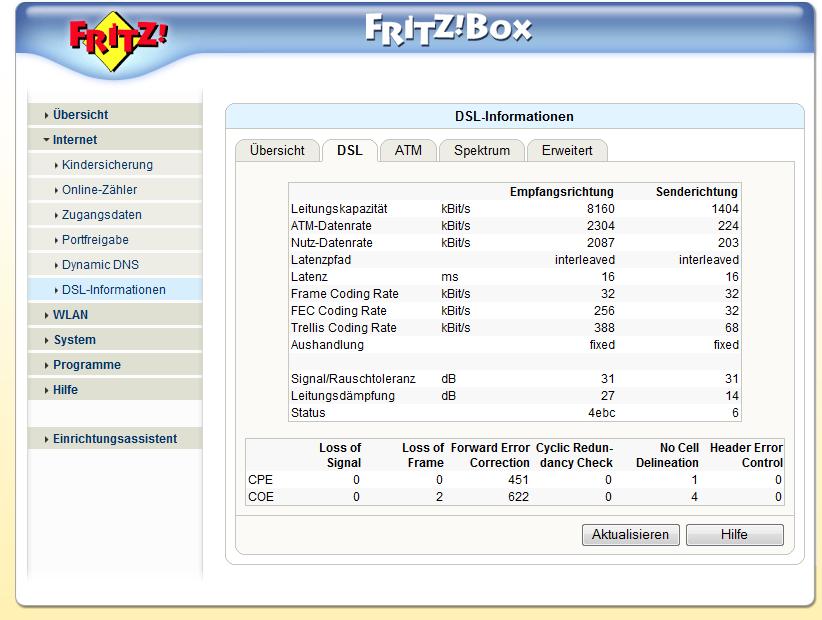Click the Leitungsdämpfung send value 14
The width and height of the screenshot is (822, 620).
[x=732, y=396]
